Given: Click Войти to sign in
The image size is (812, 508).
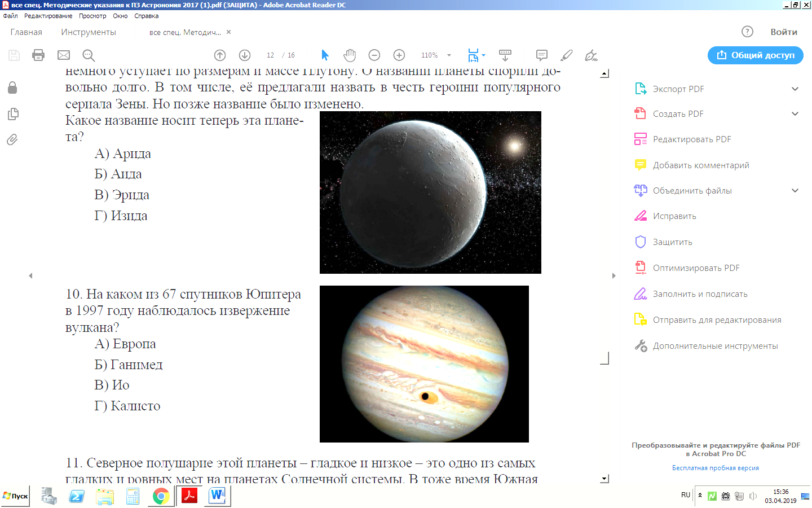Looking at the screenshot, I should pos(784,32).
